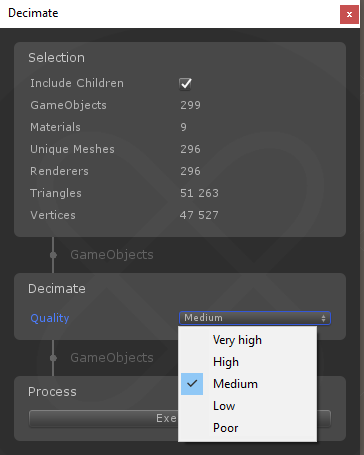Select the Triangles count value

click(199, 193)
